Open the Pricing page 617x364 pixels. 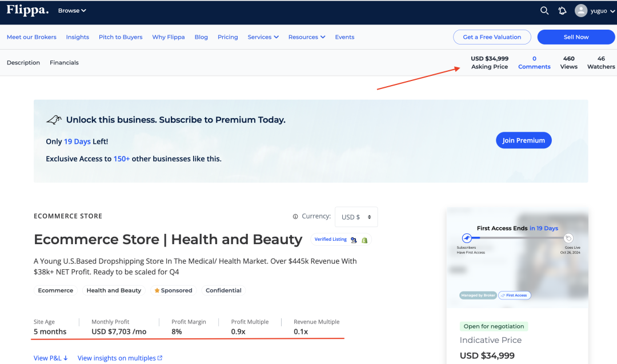coord(228,37)
